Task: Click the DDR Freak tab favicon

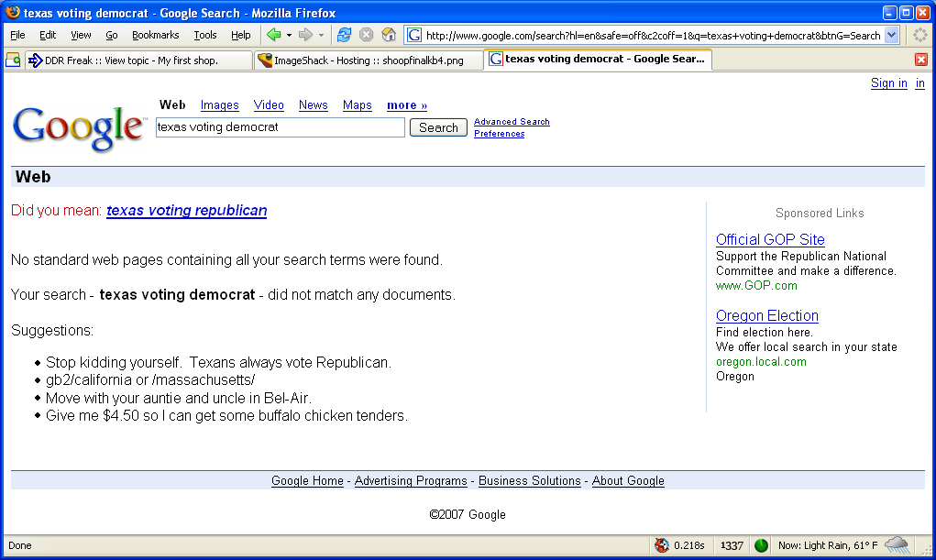Action: click(35, 60)
